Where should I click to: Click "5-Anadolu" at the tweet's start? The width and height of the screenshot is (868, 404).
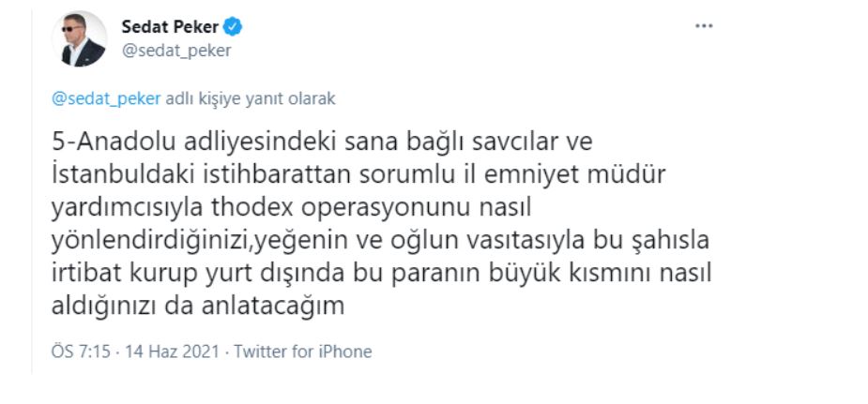[x=107, y=142]
